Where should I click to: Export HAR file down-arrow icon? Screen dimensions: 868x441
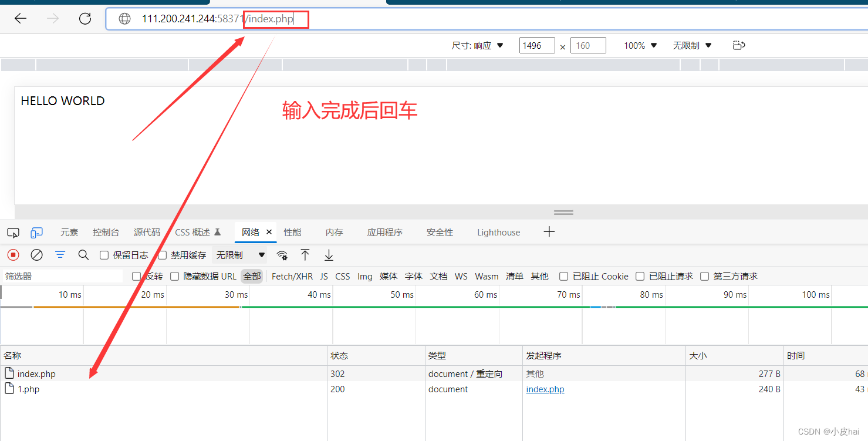point(329,255)
